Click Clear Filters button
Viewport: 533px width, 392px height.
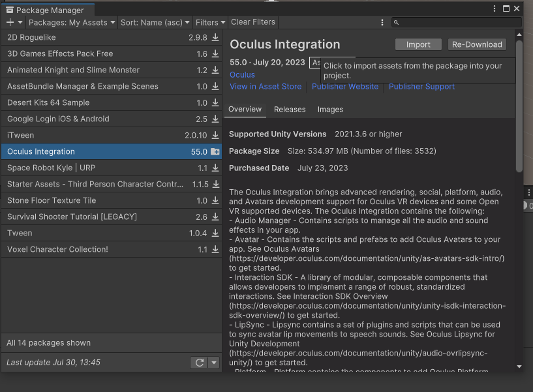pyautogui.click(x=253, y=22)
